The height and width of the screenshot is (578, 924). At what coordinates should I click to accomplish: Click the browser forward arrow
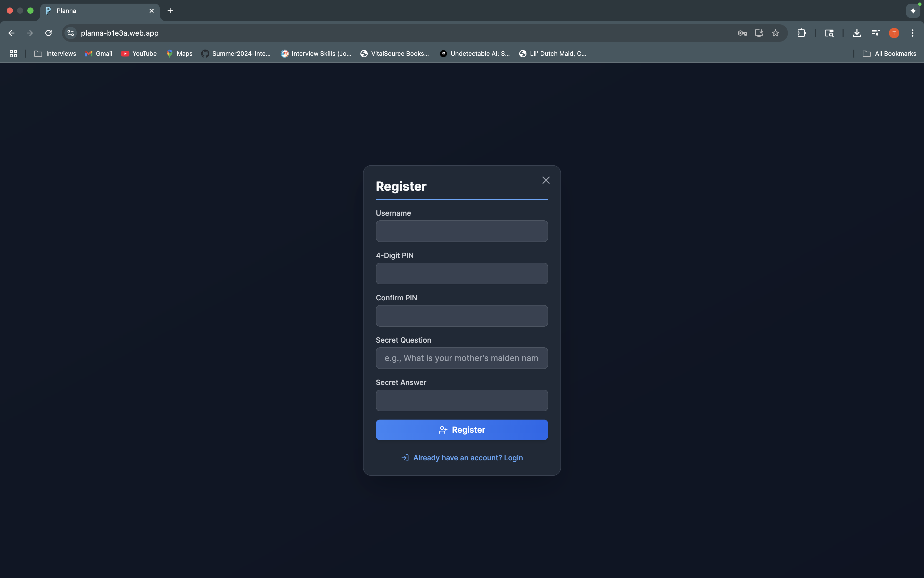click(30, 33)
